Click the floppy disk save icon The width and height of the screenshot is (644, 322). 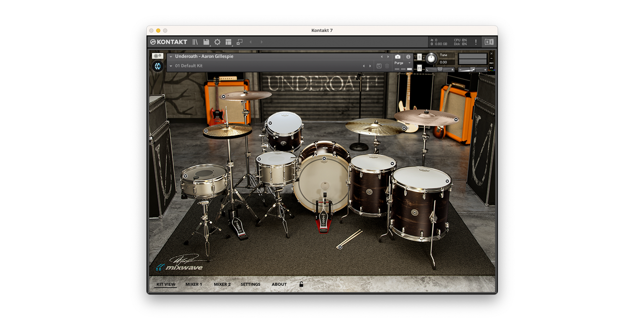[x=206, y=42]
